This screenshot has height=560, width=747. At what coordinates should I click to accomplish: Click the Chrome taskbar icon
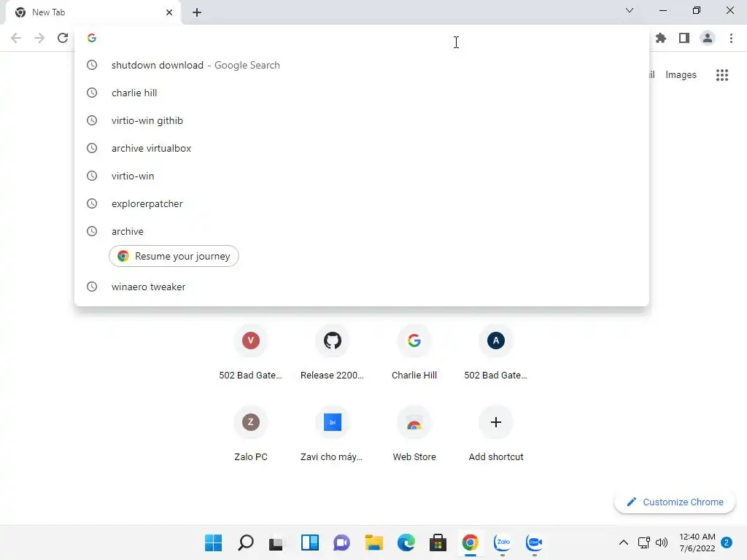point(471,542)
